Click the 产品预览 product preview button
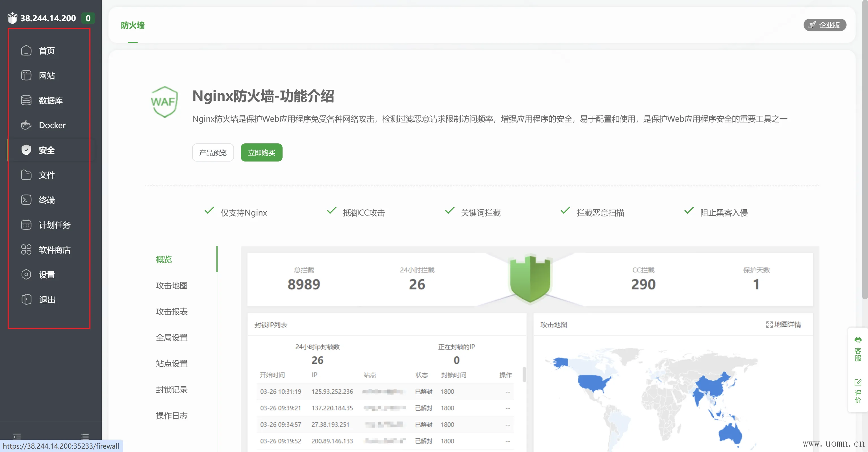 212,153
